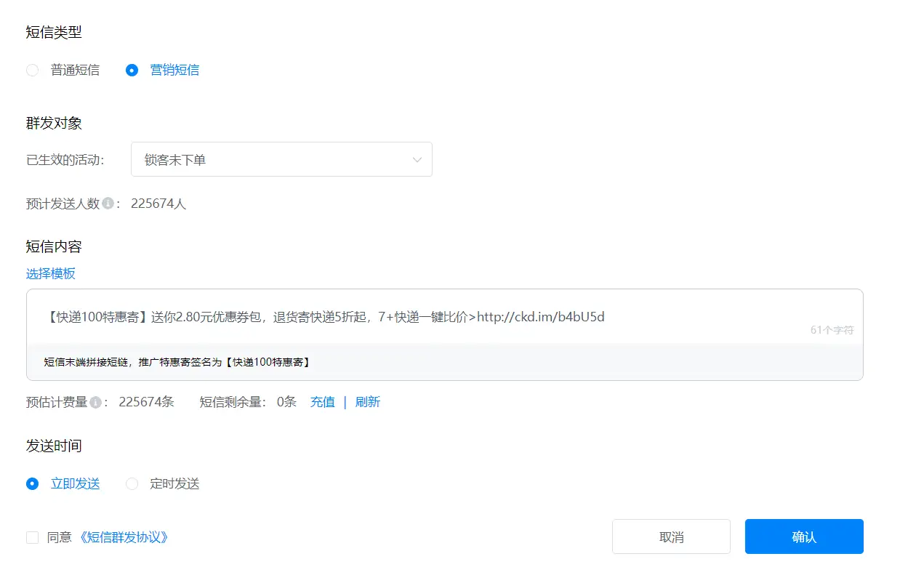Open the 锁客未下单 activity dropdown

coord(281,160)
